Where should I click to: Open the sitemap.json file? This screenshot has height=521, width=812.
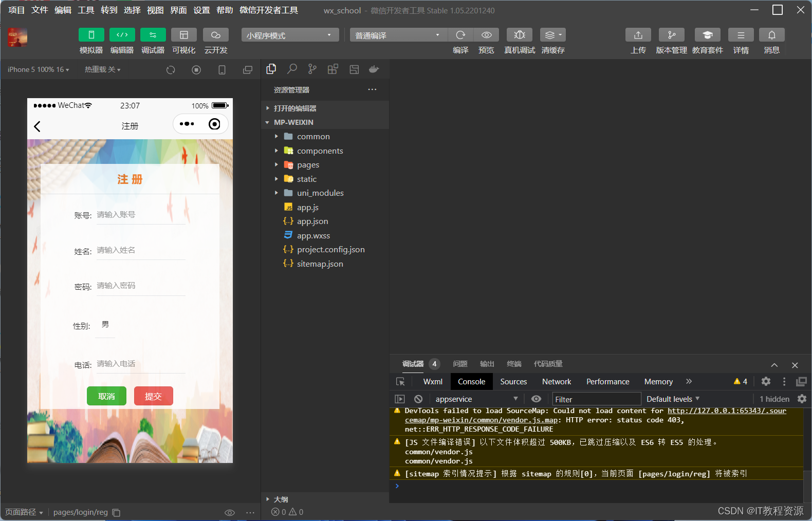tap(325, 264)
